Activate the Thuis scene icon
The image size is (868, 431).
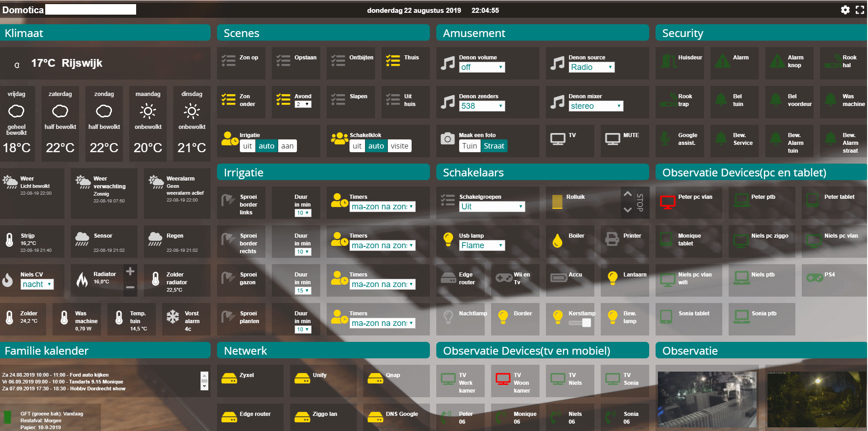click(x=392, y=61)
